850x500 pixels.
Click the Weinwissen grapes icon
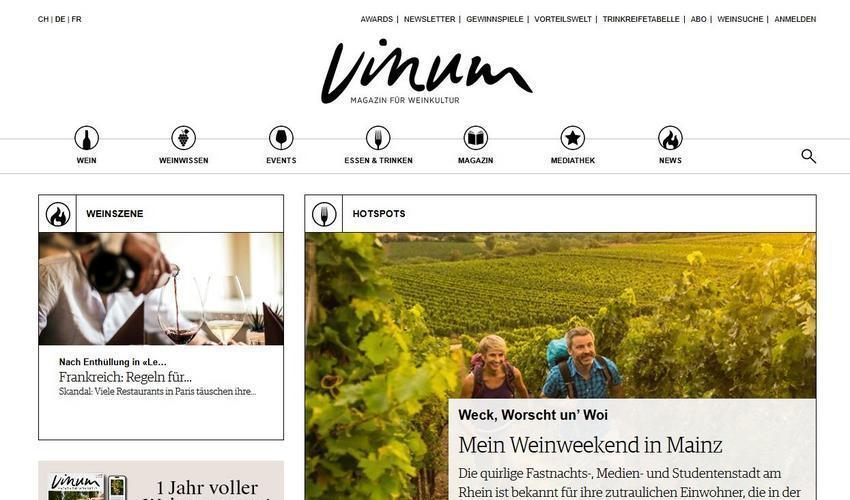point(184,138)
